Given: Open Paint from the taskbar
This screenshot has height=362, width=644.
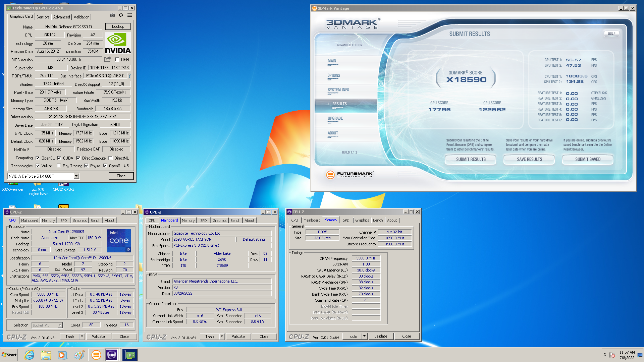Looking at the screenshot, I should pos(79,355).
